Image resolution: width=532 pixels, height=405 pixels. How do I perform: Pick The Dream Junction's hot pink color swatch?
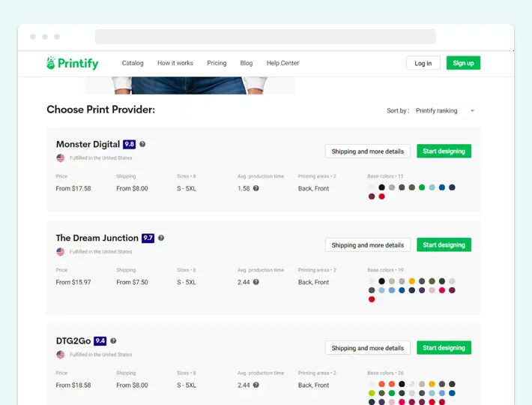click(x=442, y=290)
